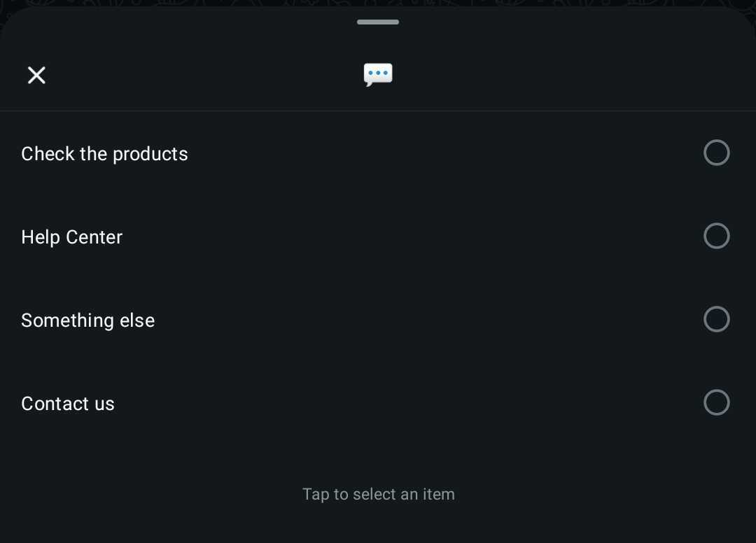Click the drag handle atop the sheet
The width and height of the screenshot is (756, 543).
[x=378, y=22]
